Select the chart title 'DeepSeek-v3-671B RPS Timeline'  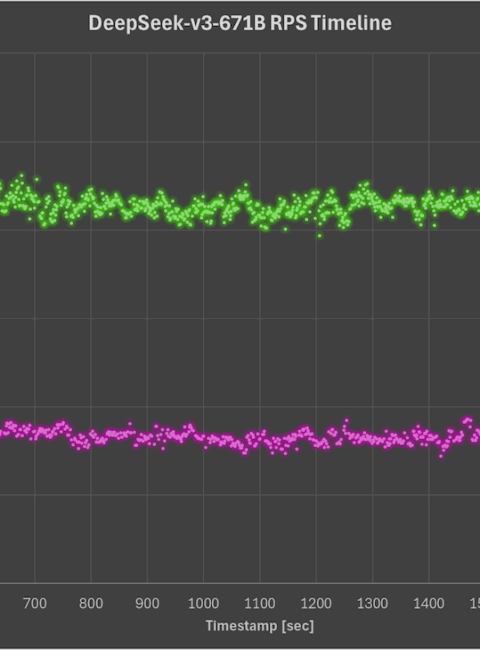(x=240, y=23)
